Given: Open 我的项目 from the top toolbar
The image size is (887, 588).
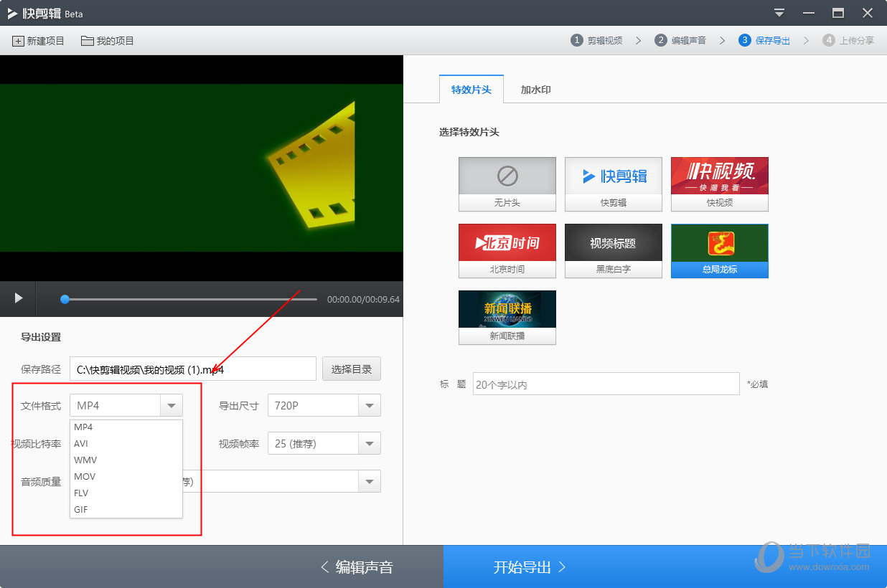Looking at the screenshot, I should click(x=106, y=41).
